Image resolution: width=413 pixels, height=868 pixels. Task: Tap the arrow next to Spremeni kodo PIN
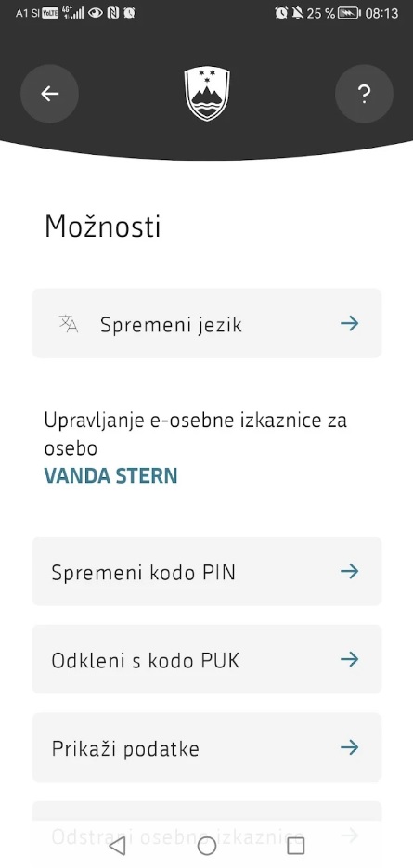point(349,571)
